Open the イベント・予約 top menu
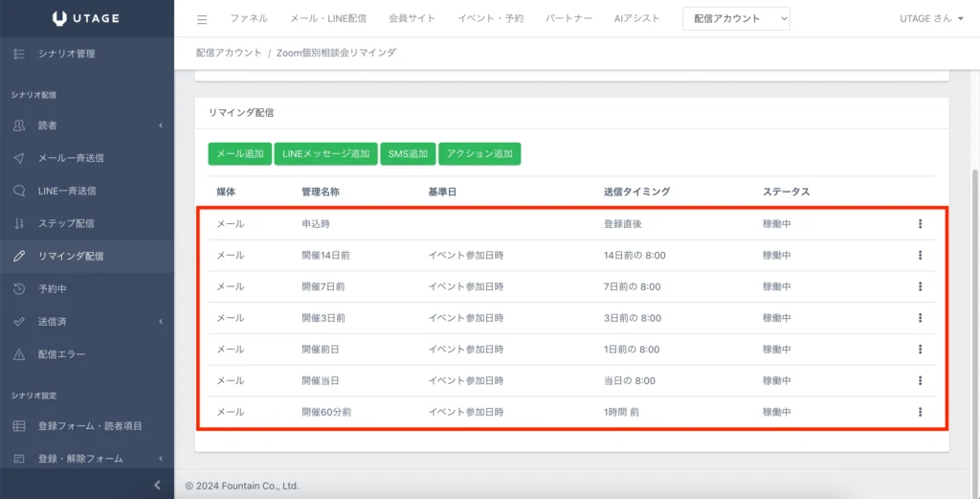The width and height of the screenshot is (980, 499). (x=491, y=19)
